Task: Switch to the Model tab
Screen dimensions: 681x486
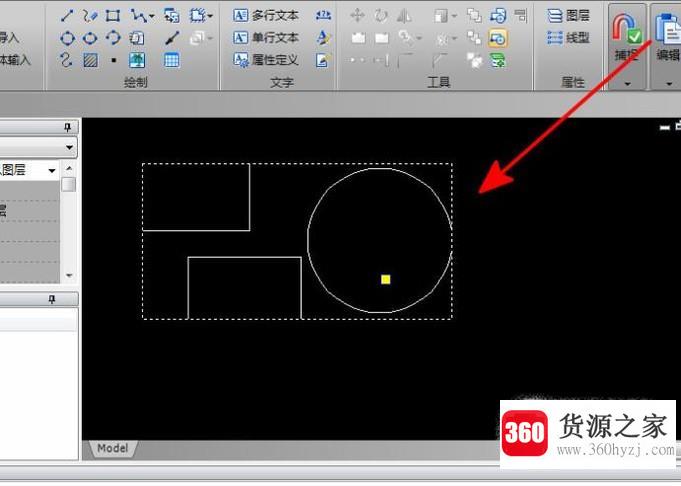Action: [112, 449]
